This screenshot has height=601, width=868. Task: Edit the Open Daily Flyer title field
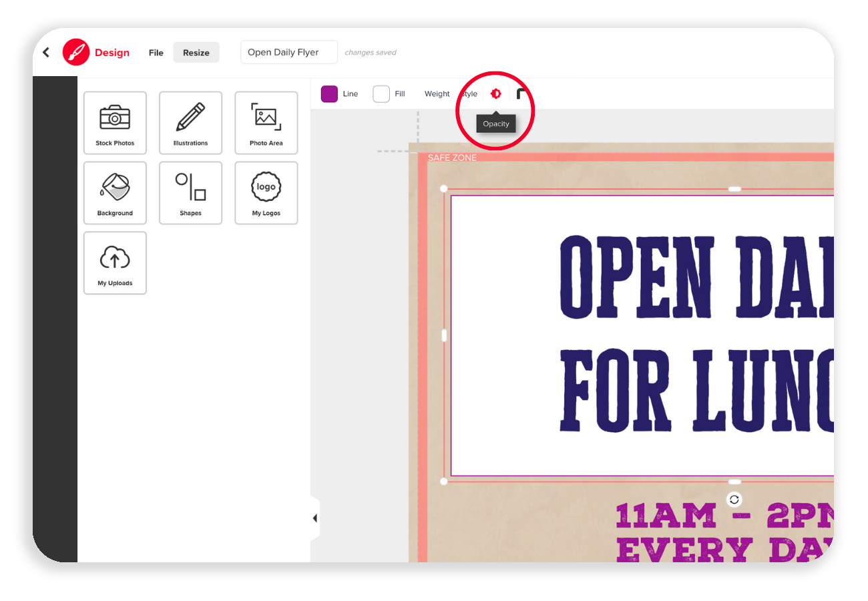click(289, 52)
